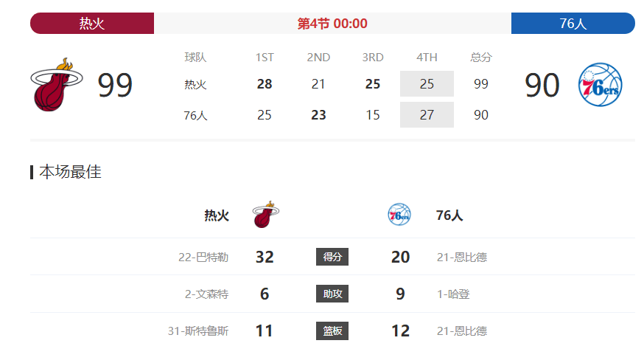Image resolution: width=644 pixels, height=363 pixels.
Task: Open player 2-文森特 link
Action: point(206,294)
